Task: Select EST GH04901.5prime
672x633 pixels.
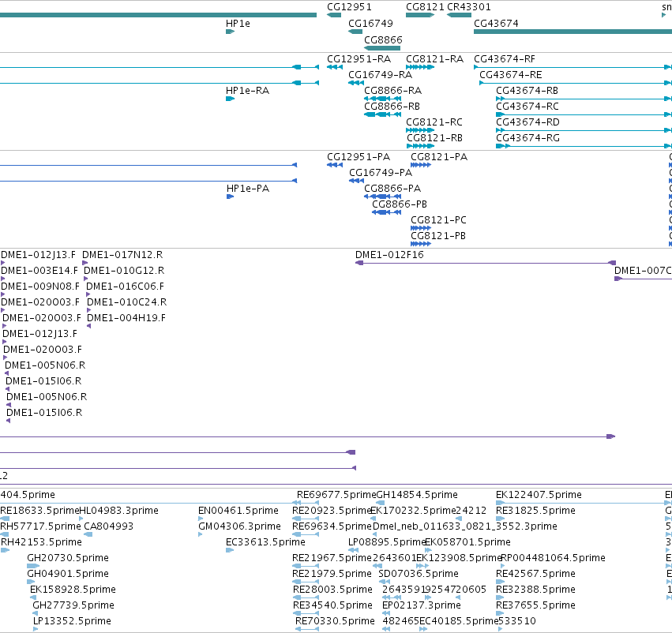Action: [68, 574]
